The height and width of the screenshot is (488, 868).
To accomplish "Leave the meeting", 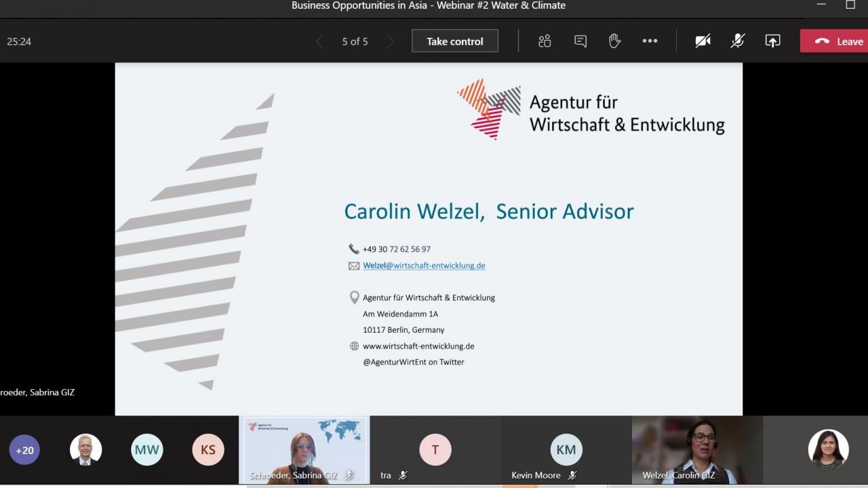I will coord(835,41).
